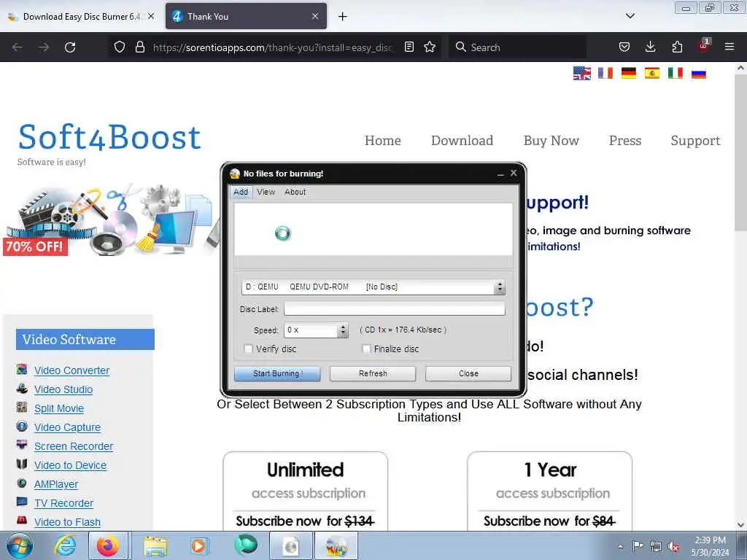Reload the current page
The height and width of the screenshot is (560, 747).
[x=70, y=47]
